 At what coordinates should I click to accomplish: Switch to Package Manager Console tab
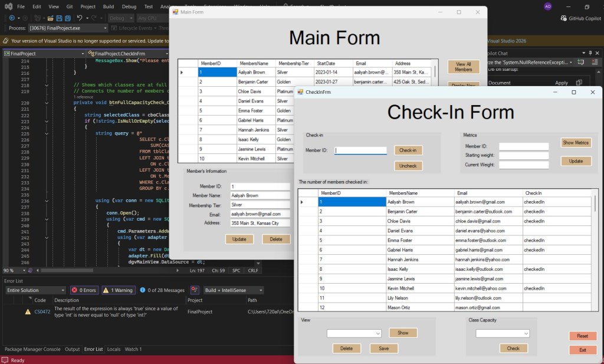(32, 349)
